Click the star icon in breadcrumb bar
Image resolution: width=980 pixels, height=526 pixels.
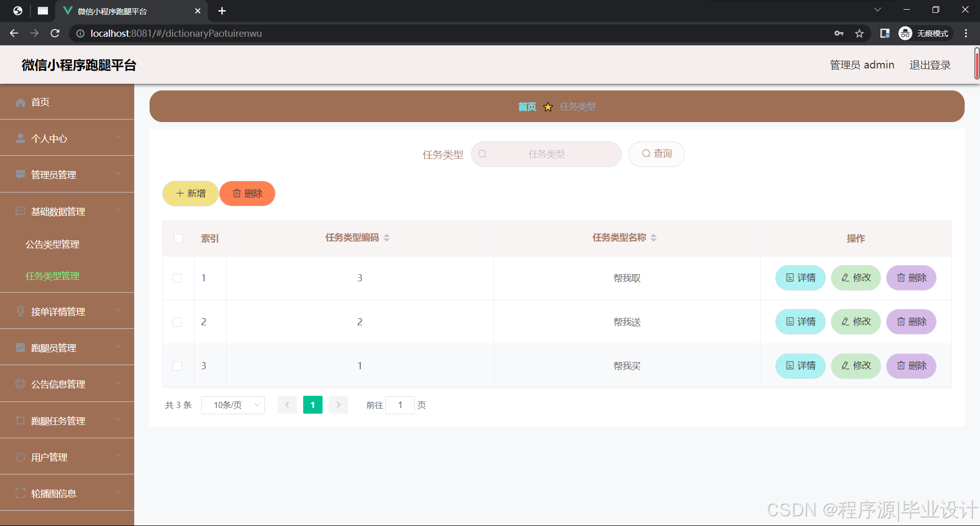point(548,107)
